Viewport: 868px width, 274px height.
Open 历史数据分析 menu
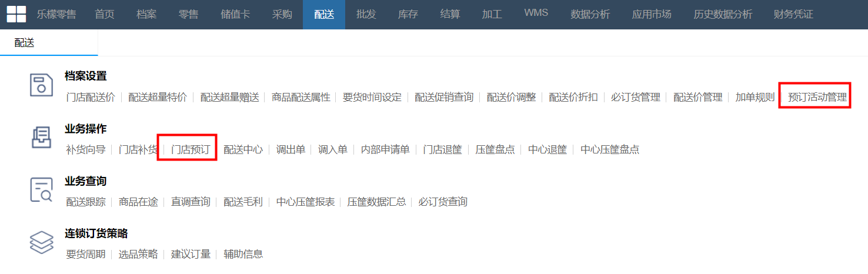coord(723,14)
